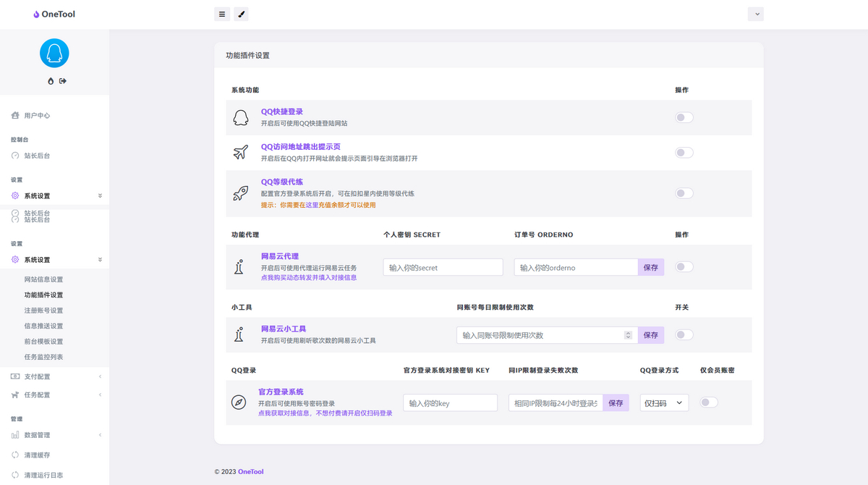Enable the QQ快捷登录 switch

pyautogui.click(x=684, y=117)
